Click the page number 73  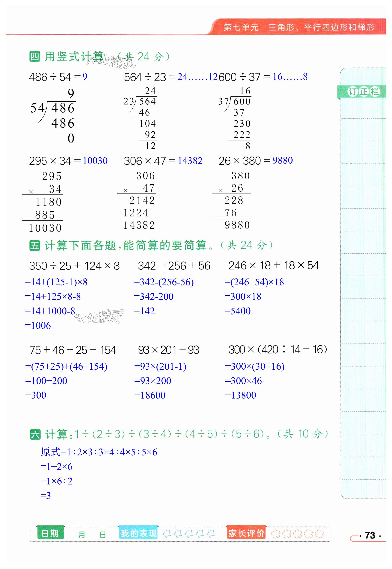(370, 535)
